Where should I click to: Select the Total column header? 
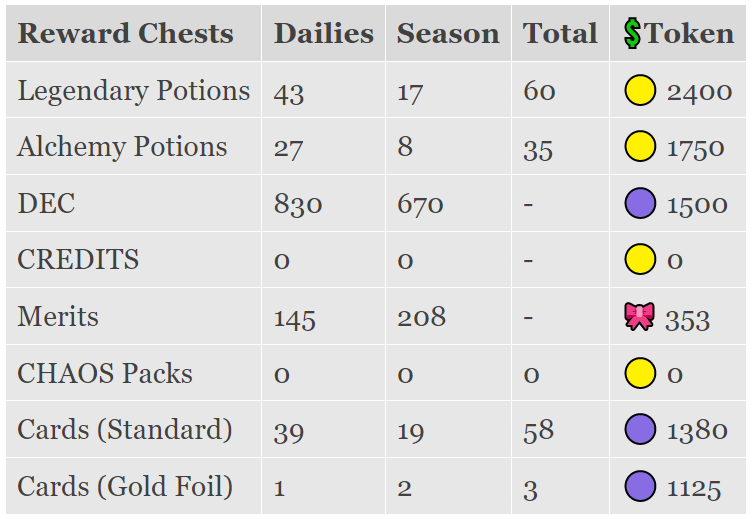560,34
